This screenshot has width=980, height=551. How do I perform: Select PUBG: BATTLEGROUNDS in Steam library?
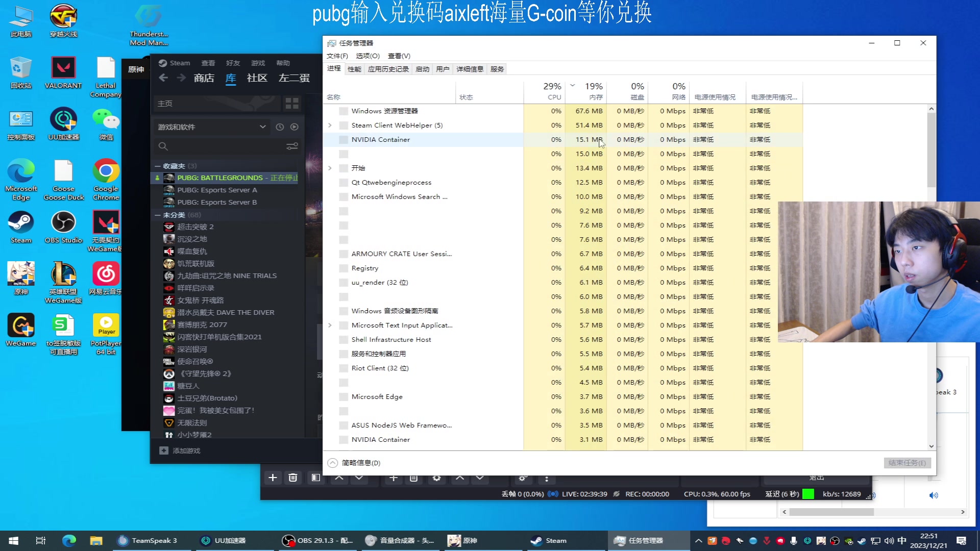click(x=225, y=178)
